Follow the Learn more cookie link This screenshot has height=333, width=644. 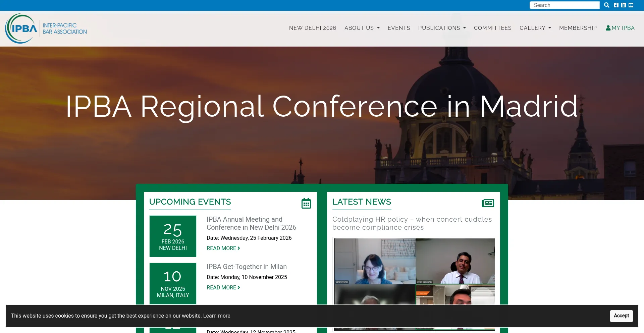(x=216, y=316)
